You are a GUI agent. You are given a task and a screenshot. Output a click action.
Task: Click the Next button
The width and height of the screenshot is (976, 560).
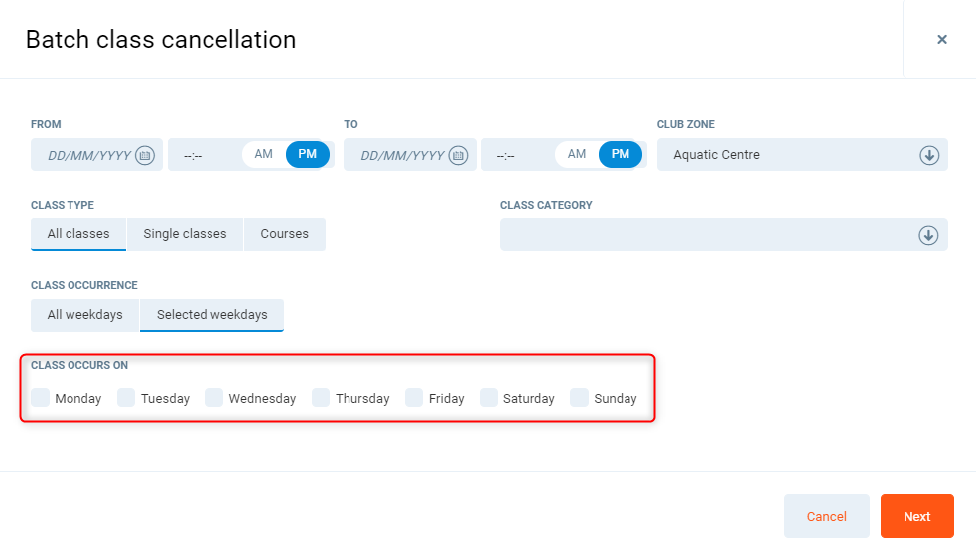(x=916, y=516)
